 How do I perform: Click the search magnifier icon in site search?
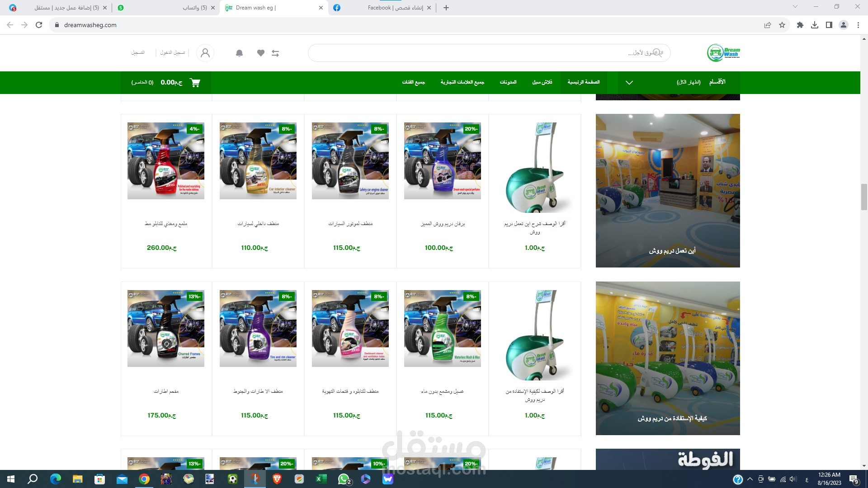tap(657, 53)
